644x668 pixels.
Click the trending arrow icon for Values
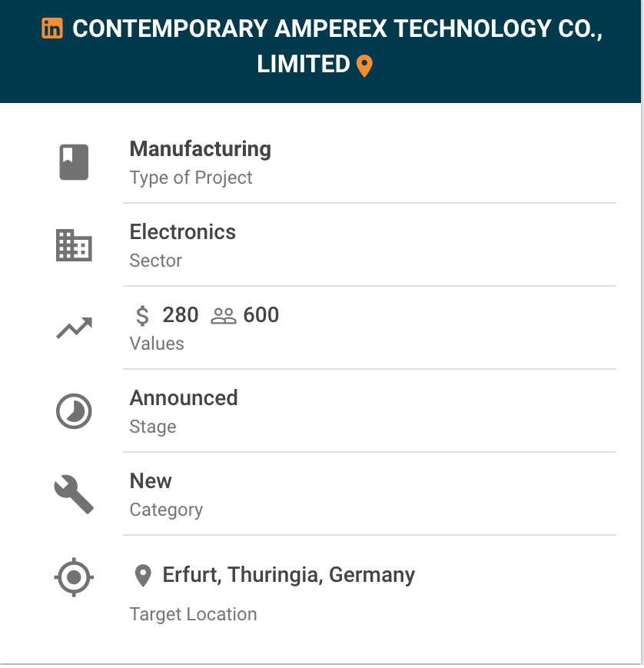[74, 328]
